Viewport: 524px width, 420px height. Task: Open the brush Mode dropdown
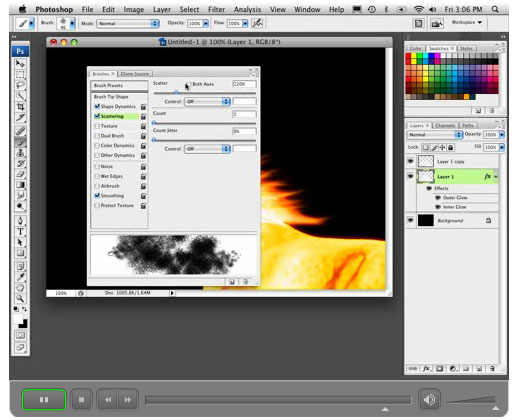click(x=127, y=23)
